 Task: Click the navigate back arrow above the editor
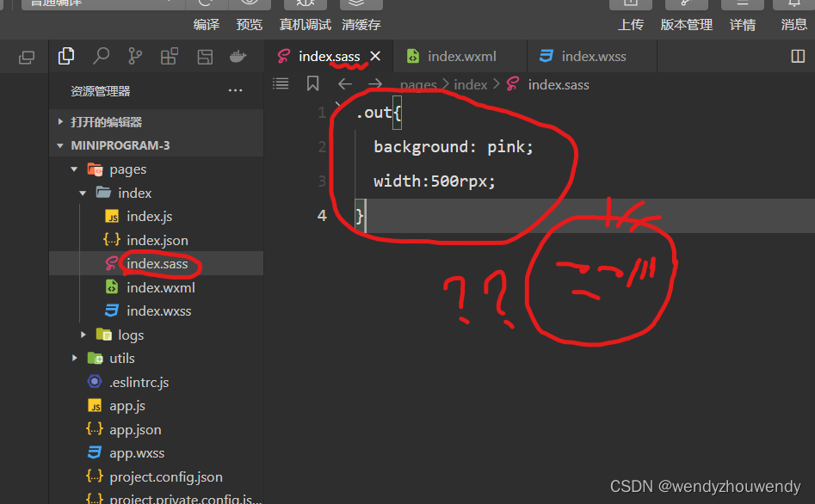344,83
